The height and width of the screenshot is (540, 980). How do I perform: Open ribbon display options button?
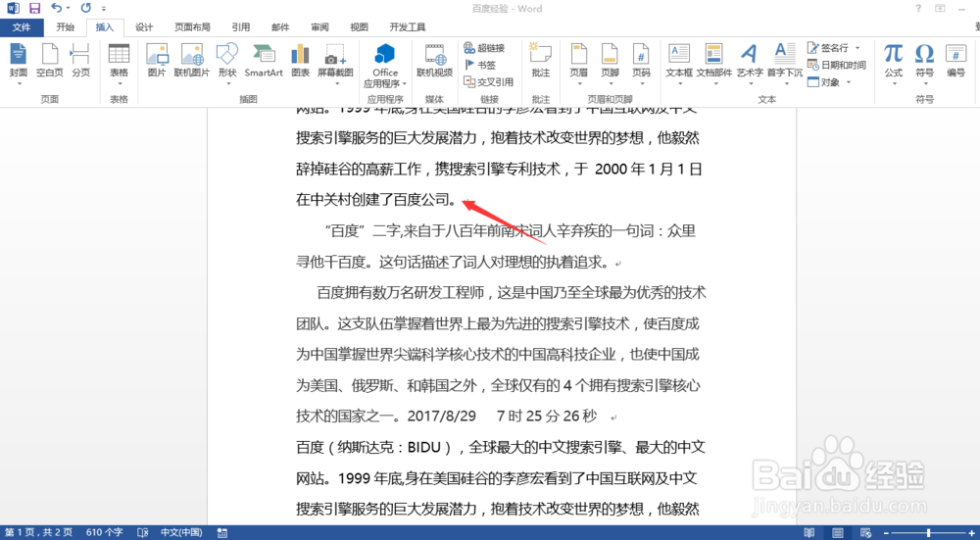pyautogui.click(x=940, y=8)
